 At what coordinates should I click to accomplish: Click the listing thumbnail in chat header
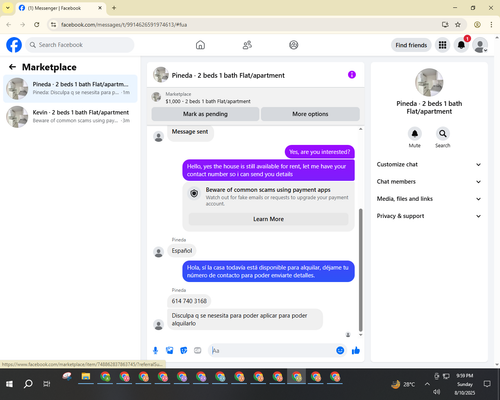coord(156,97)
